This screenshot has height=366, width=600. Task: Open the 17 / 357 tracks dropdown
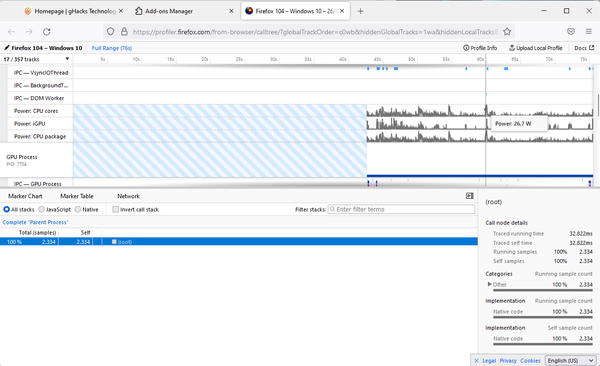click(37, 59)
